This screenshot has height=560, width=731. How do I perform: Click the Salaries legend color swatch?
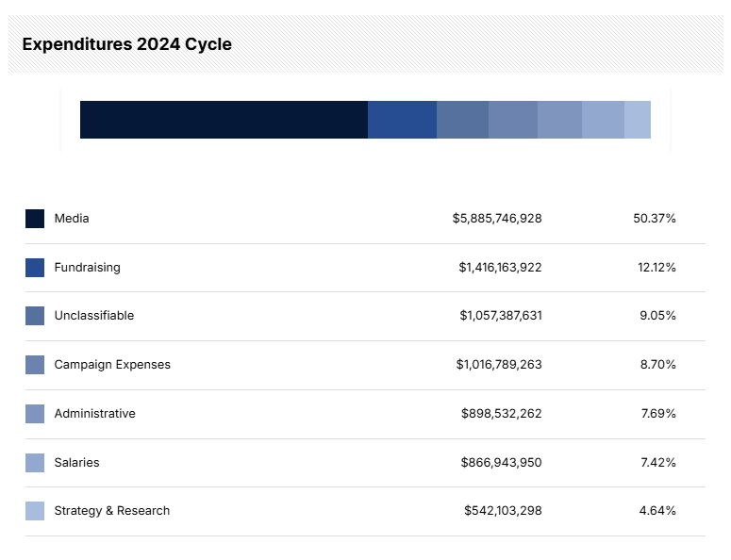[x=35, y=463]
